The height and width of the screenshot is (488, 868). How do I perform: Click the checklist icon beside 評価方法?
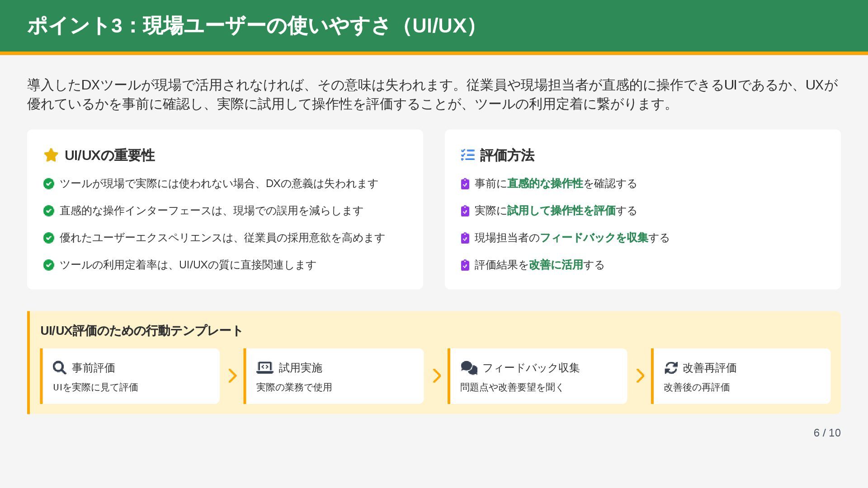tap(467, 155)
